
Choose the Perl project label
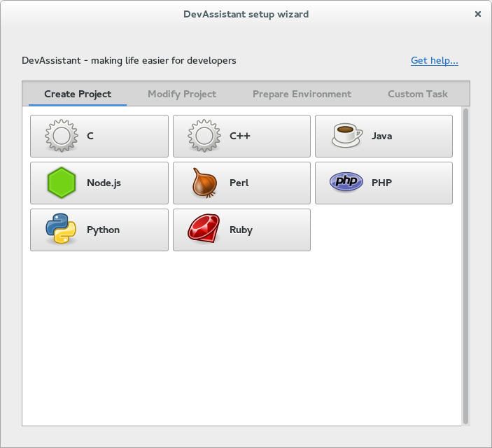(x=239, y=183)
